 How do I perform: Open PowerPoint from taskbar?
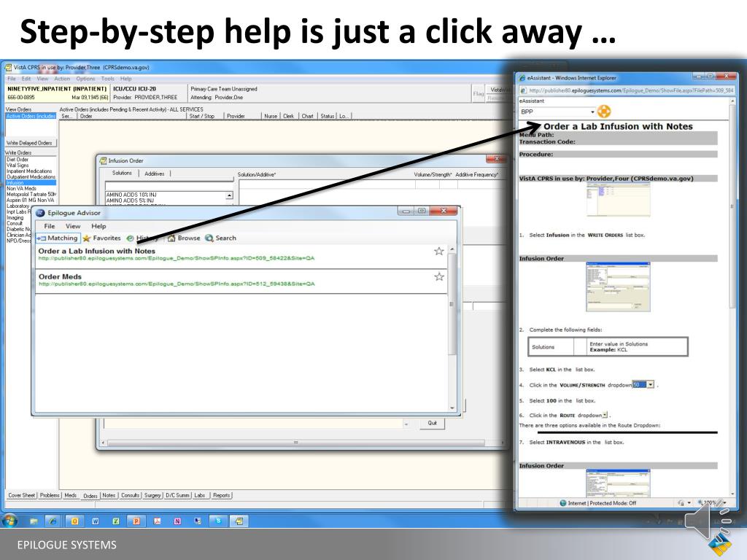click(x=136, y=521)
